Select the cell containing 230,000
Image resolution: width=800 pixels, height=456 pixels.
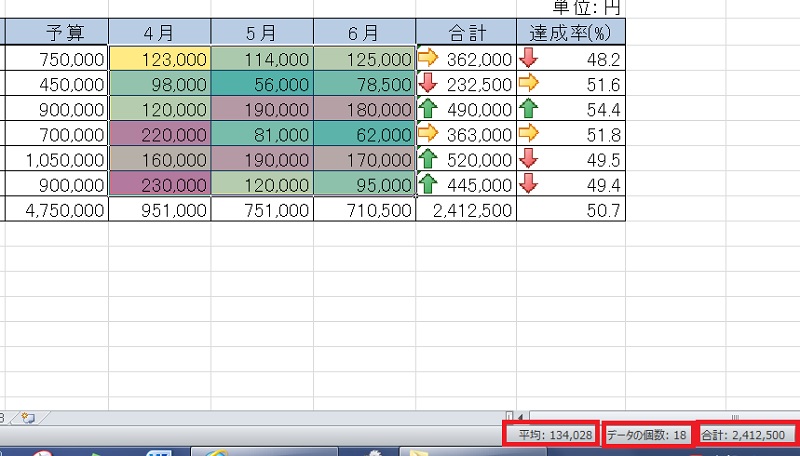(x=160, y=184)
